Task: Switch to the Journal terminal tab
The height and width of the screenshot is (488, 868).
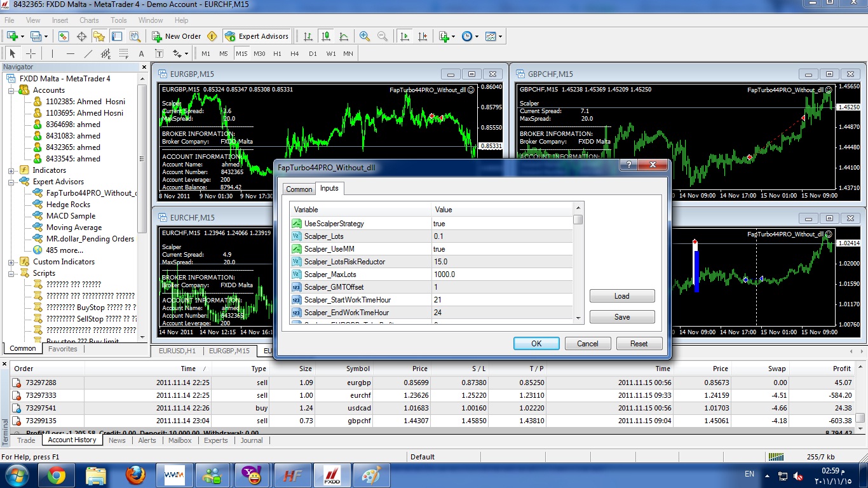Action: tap(252, 440)
